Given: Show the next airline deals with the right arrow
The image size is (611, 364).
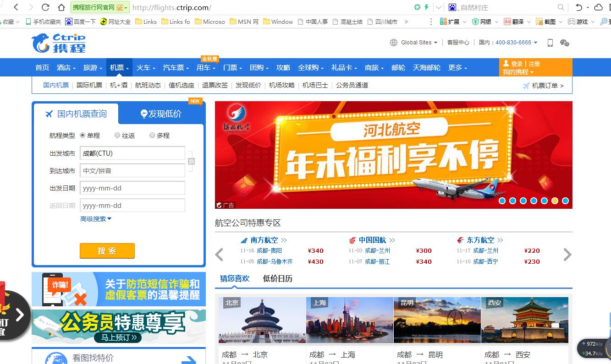Looking at the screenshot, I should pyautogui.click(x=567, y=255).
